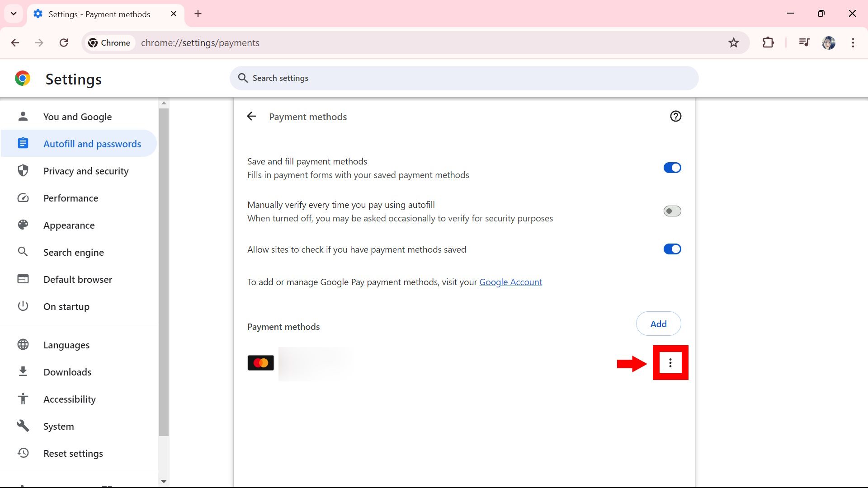
Task: Click the Chrome site info chip
Action: (x=109, y=43)
